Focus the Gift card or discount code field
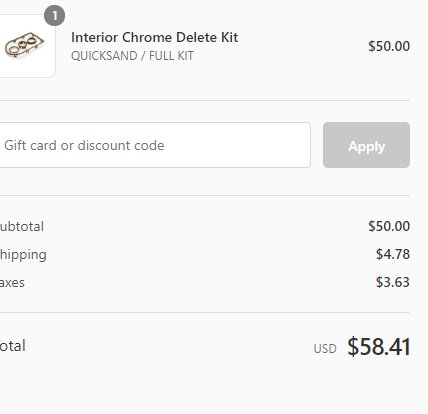428x414 pixels. (154, 145)
